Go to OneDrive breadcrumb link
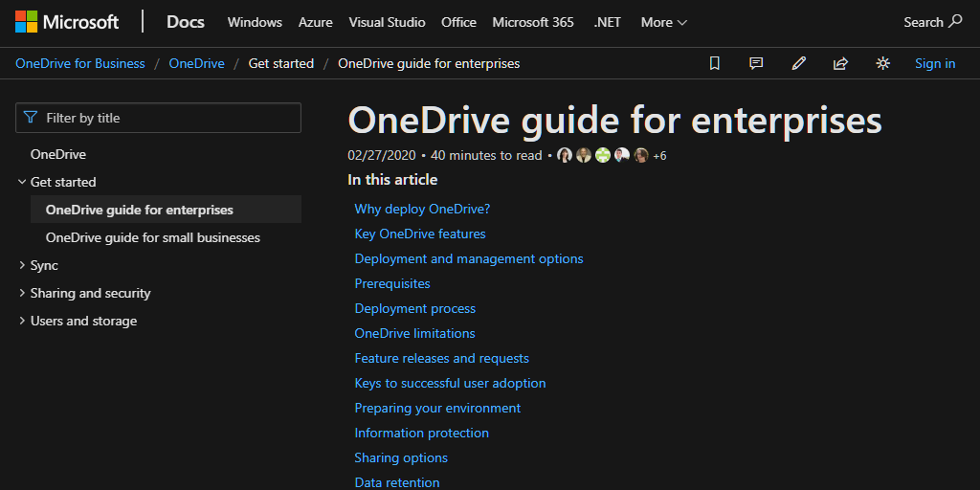Image resolution: width=980 pixels, height=490 pixels. click(197, 63)
